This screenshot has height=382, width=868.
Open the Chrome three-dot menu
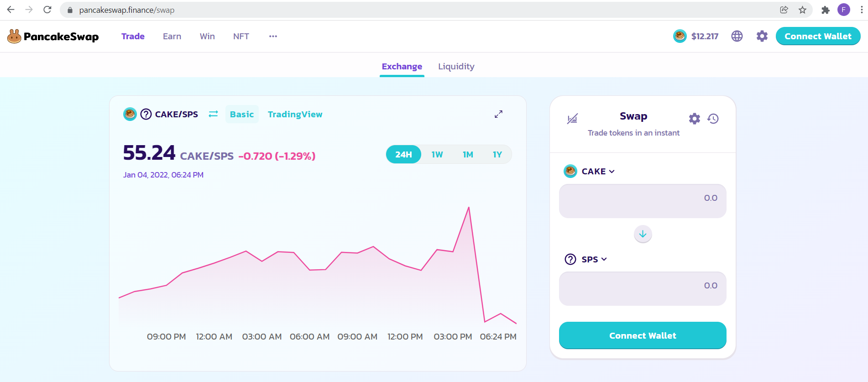pyautogui.click(x=861, y=10)
